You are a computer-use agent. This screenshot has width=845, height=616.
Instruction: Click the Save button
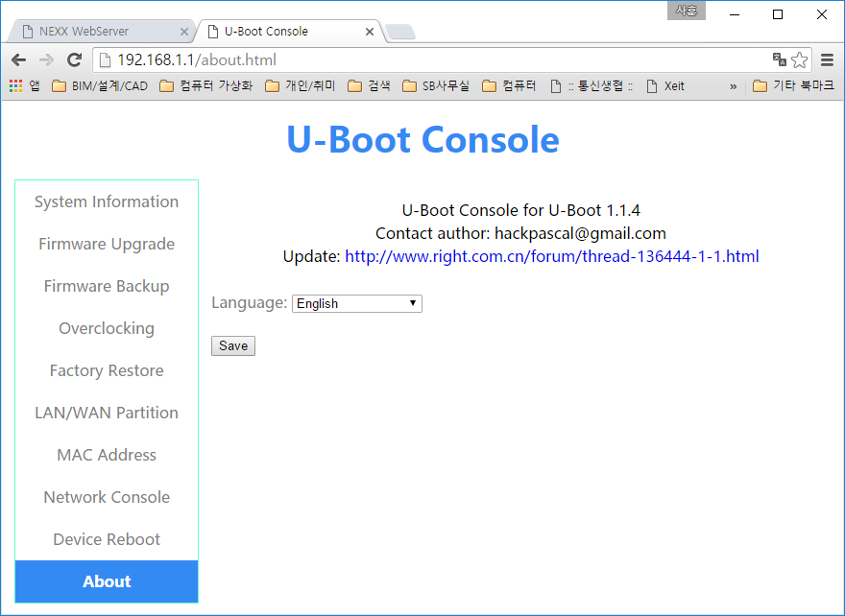point(233,345)
